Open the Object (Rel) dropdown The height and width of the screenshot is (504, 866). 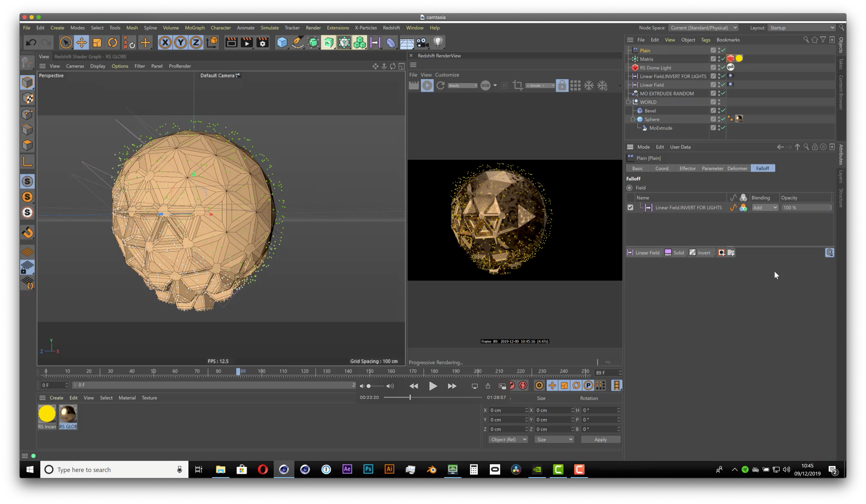[x=508, y=440]
